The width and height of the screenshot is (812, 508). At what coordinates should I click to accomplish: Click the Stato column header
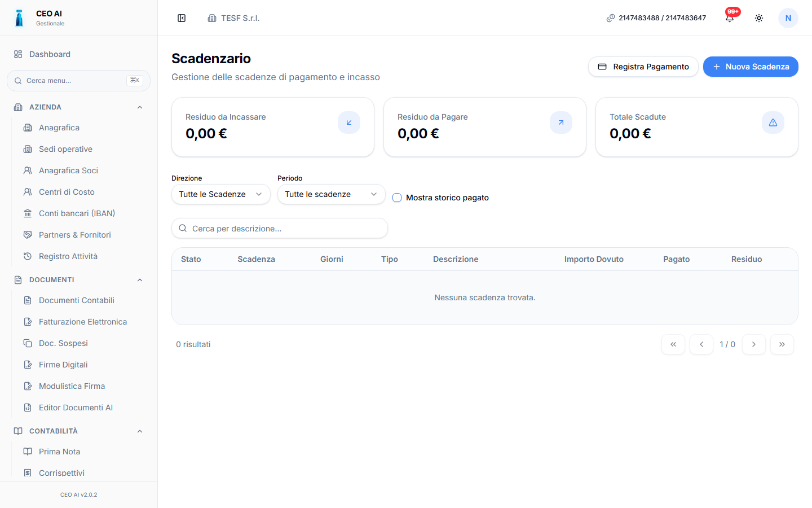[191, 259]
